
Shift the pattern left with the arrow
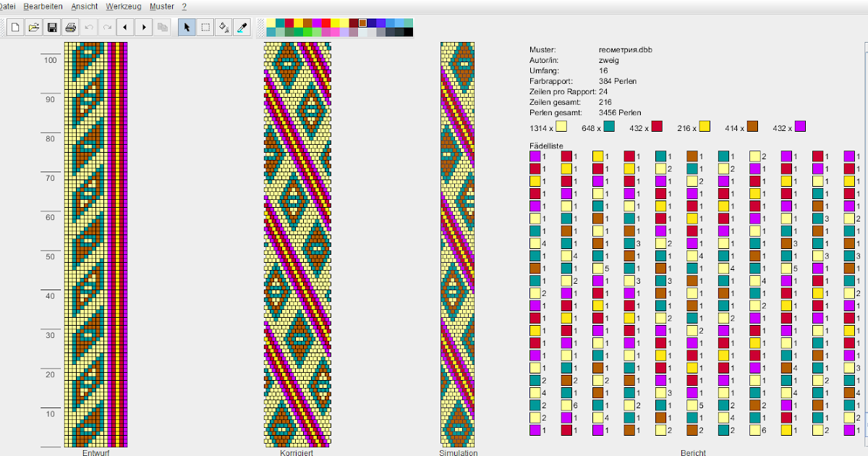126,28
